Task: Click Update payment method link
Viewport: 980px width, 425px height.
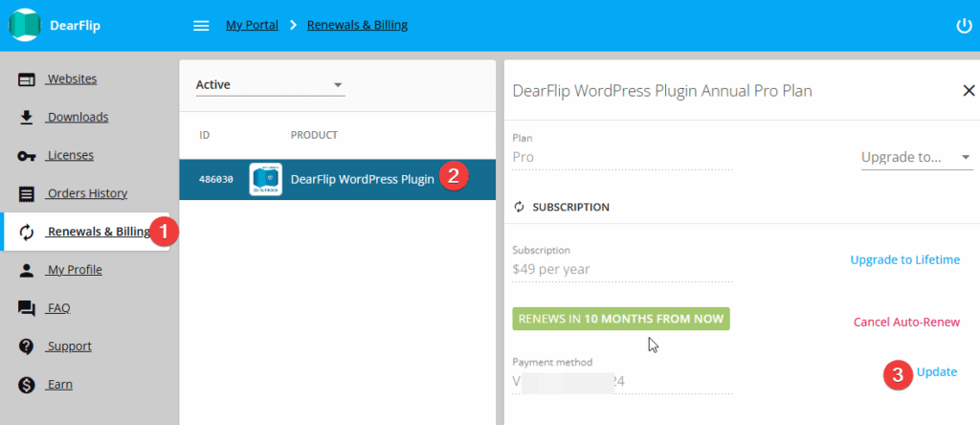Action: point(936,371)
